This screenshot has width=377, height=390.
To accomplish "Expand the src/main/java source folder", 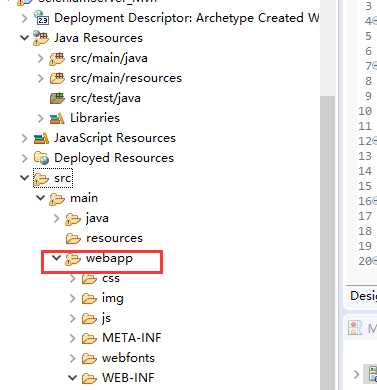I will pos(40,58).
